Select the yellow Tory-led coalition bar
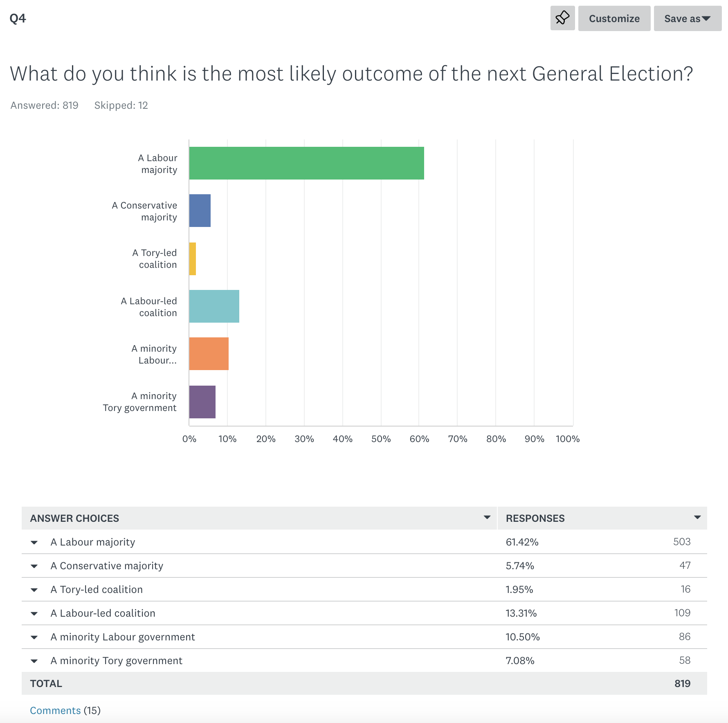728x723 pixels. (193, 259)
